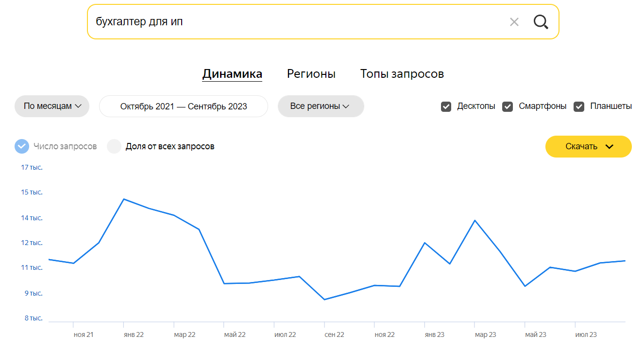644x352 pixels.
Task: Uncheck the Десктопы checkbox
Action: pyautogui.click(x=446, y=106)
